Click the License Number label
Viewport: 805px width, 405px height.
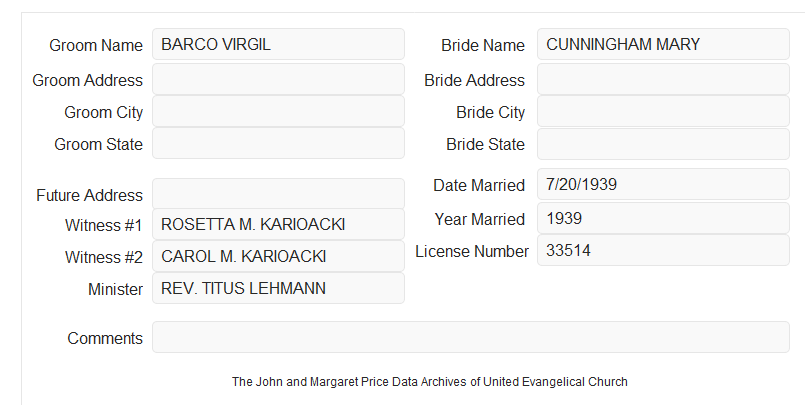coord(472,252)
